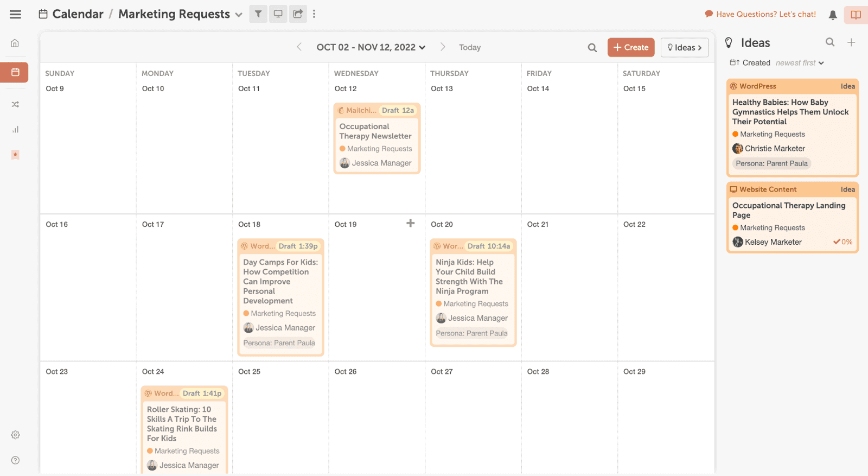Screen dimensions: 868x476
Task: Jump to Today
Action: point(470,48)
